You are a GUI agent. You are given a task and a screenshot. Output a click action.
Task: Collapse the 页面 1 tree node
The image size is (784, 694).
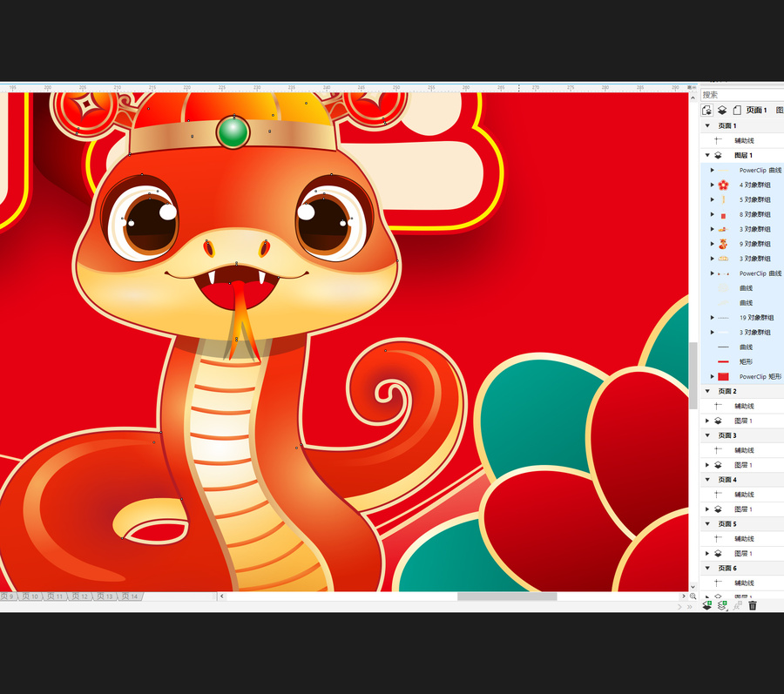pos(707,126)
